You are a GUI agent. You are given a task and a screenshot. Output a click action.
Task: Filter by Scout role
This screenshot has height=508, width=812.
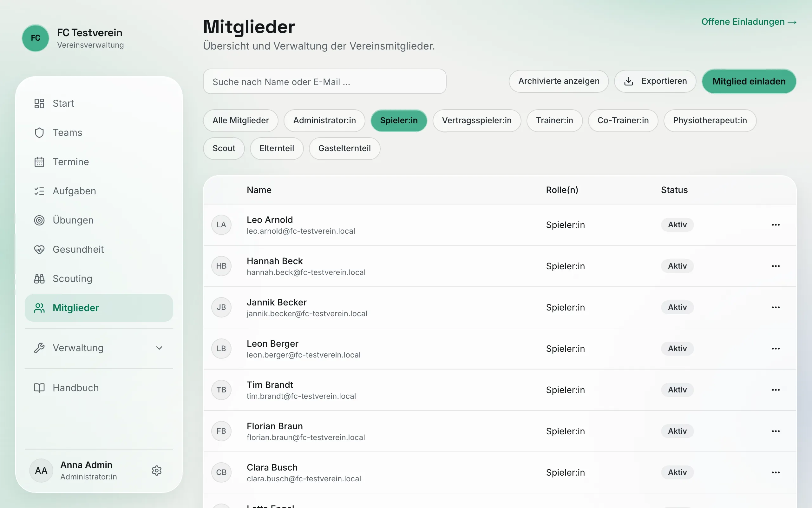pyautogui.click(x=224, y=149)
